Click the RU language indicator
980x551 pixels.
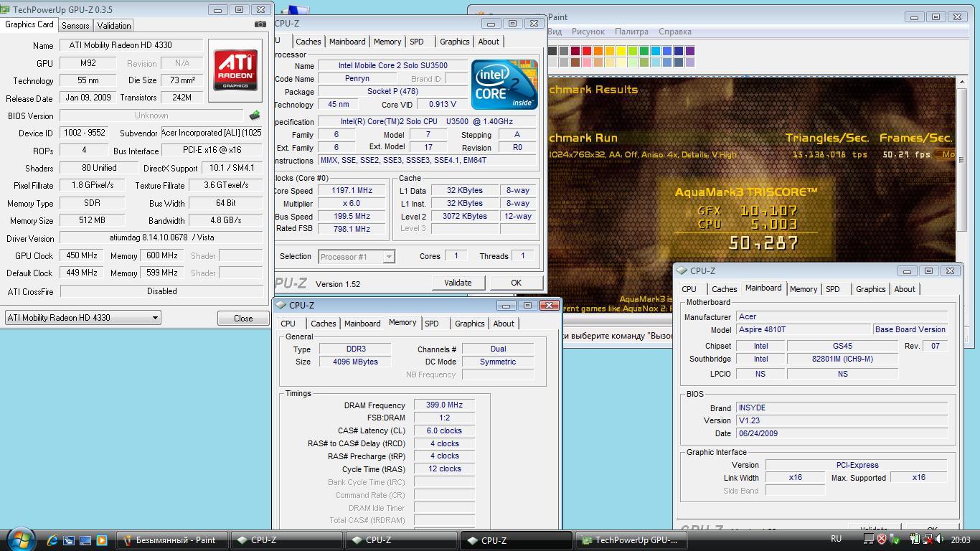point(836,539)
